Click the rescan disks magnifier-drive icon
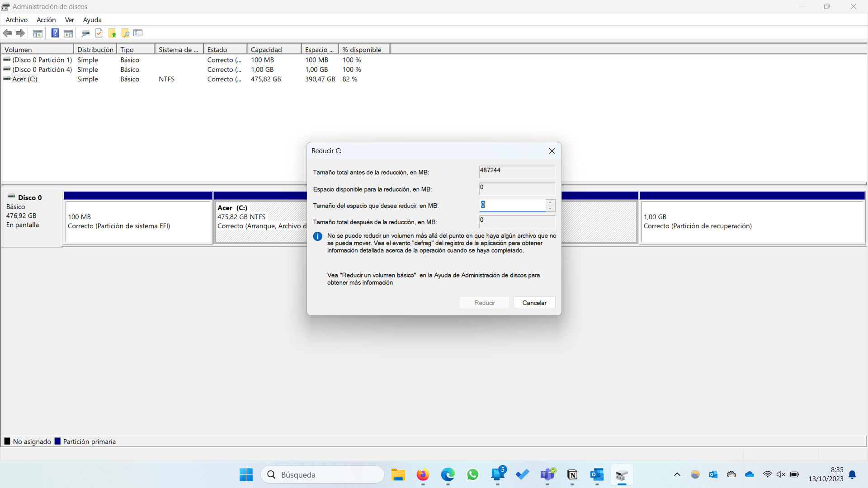Screen dimensions: 868x488 [x=85, y=33]
